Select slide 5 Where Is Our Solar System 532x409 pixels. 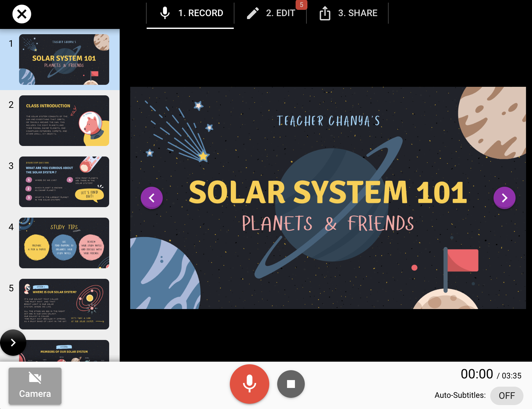pyautogui.click(x=64, y=304)
